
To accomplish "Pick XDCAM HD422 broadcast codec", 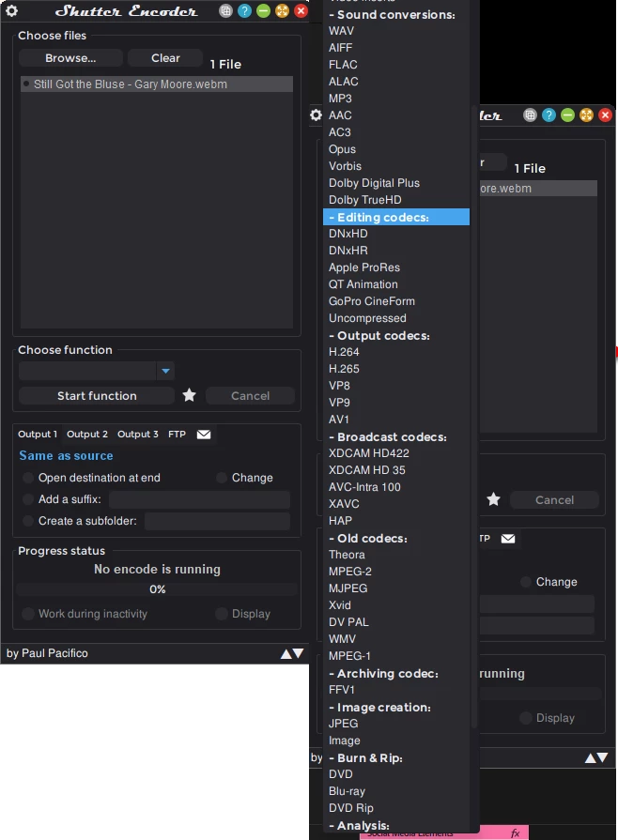I will coord(369,453).
